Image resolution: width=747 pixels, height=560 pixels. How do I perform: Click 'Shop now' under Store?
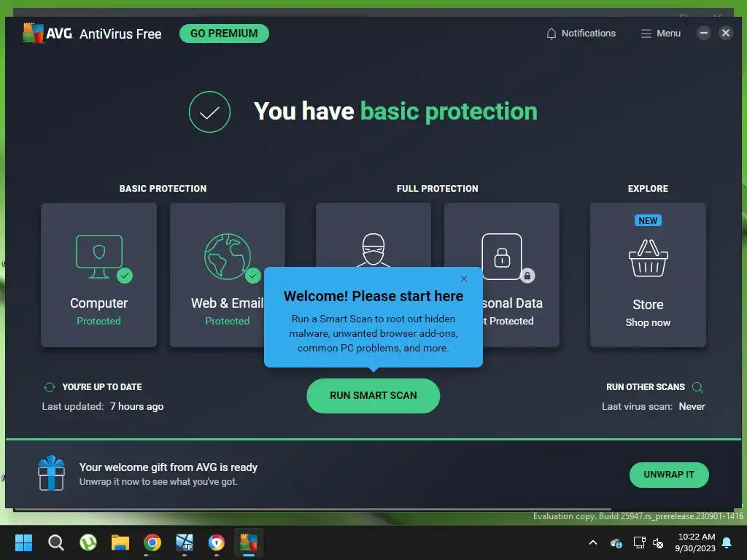(x=648, y=322)
